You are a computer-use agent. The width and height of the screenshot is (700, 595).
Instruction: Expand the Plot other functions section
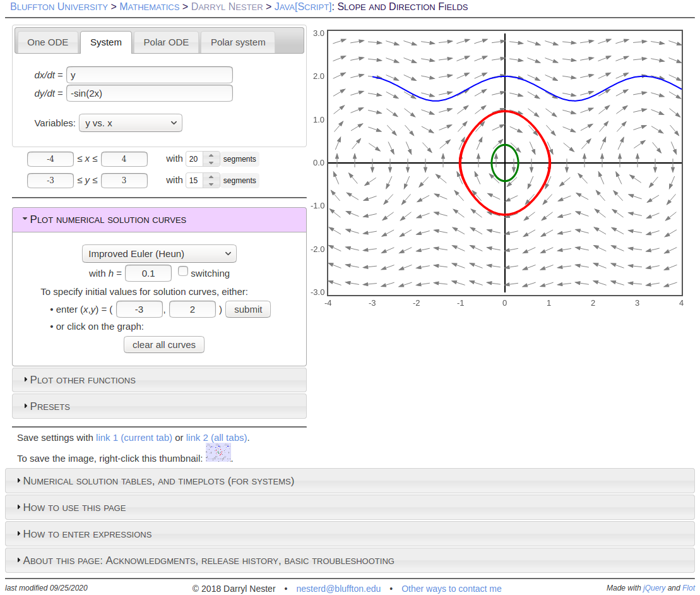point(83,380)
